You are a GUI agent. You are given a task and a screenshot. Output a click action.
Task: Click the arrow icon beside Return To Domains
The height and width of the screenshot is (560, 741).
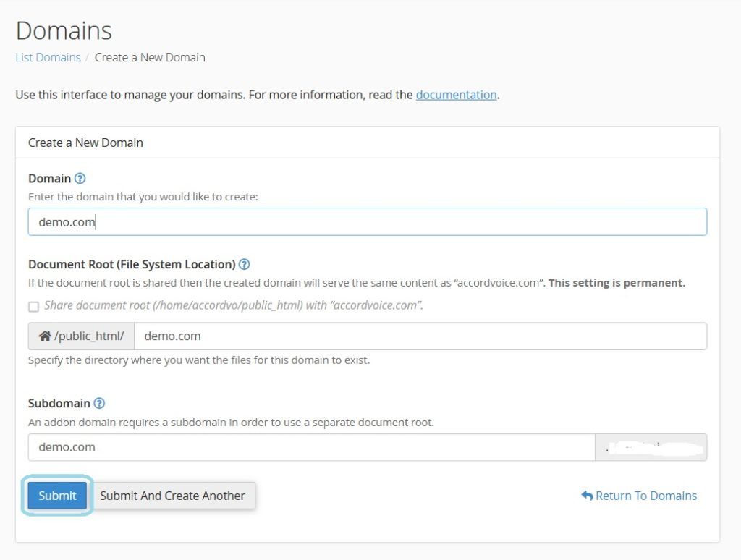(x=587, y=496)
